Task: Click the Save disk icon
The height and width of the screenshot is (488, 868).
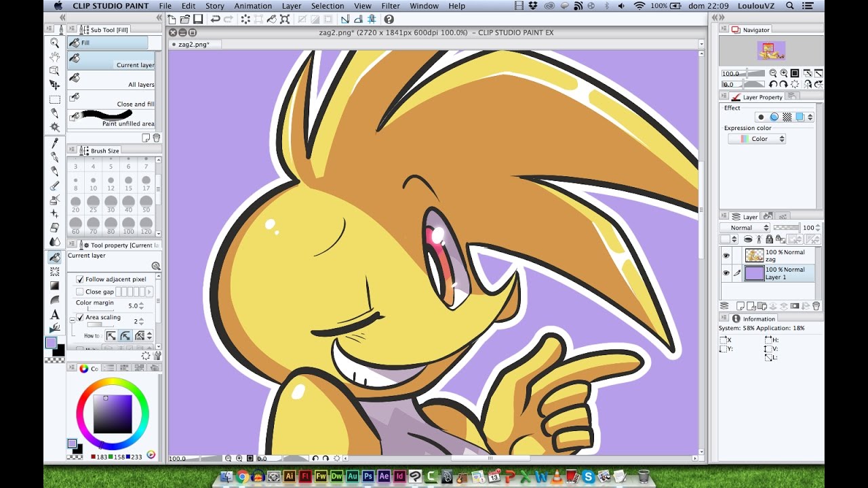Action: click(197, 20)
